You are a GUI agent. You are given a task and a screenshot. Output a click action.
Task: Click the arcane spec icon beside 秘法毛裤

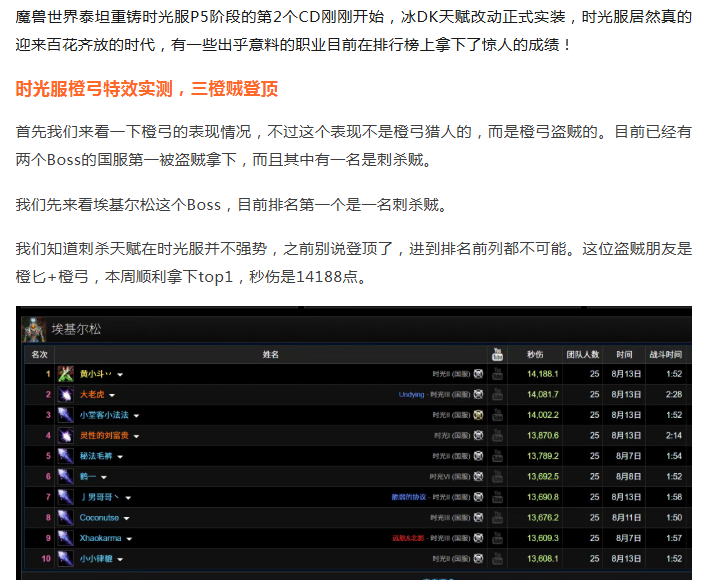click(x=66, y=456)
